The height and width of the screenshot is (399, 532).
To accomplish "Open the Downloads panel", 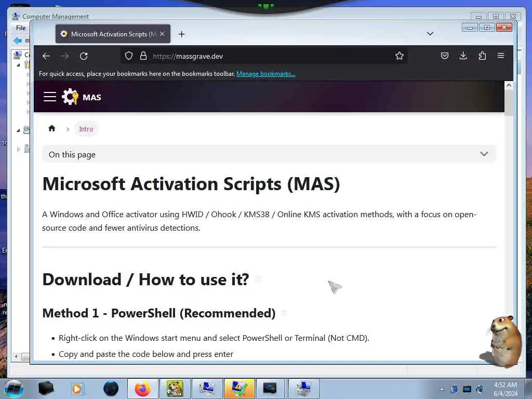I will (463, 56).
